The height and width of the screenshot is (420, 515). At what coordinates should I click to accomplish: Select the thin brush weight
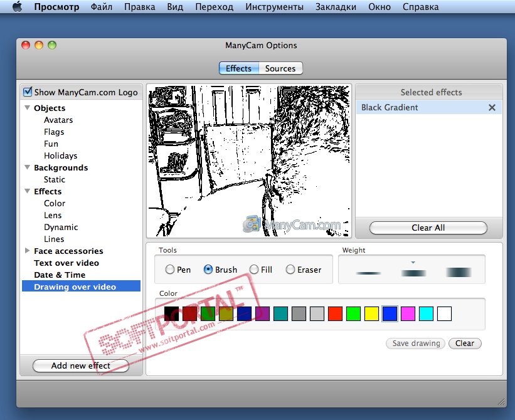pos(368,273)
